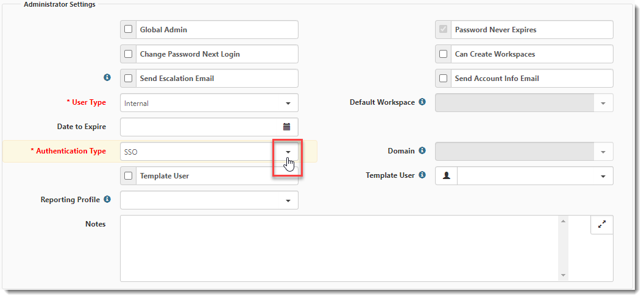This screenshot has width=644, height=299.
Task: Toggle the Can Create Workspaces checkbox
Action: [x=444, y=54]
